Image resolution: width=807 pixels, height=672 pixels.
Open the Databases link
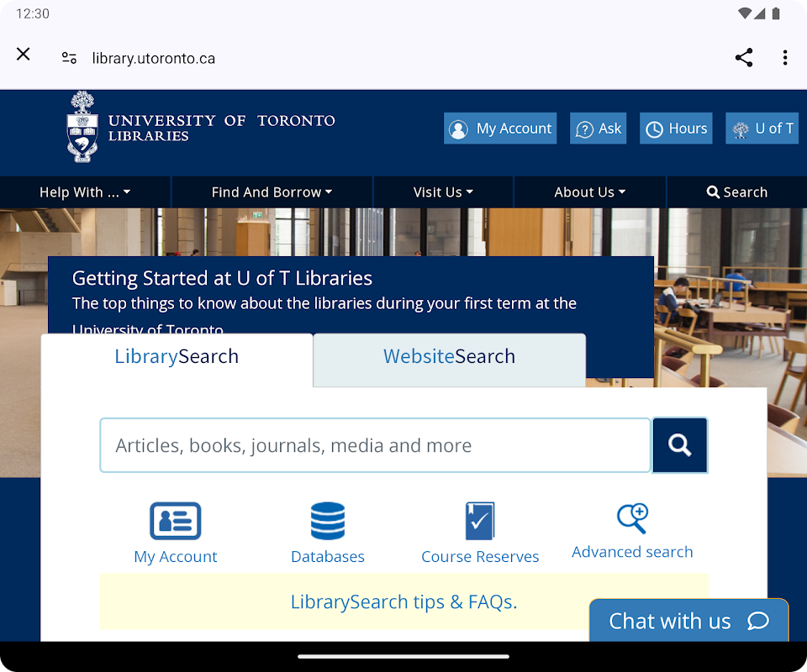[328, 557]
